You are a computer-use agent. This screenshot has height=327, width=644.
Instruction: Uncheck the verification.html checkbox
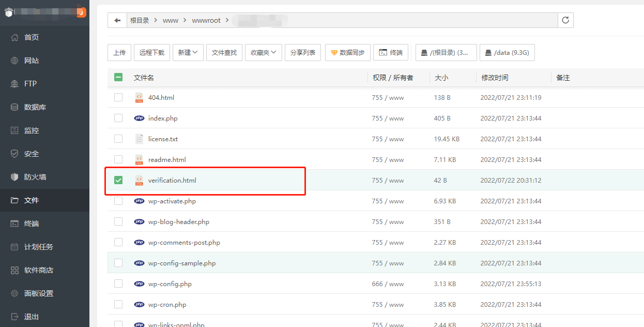coord(118,180)
